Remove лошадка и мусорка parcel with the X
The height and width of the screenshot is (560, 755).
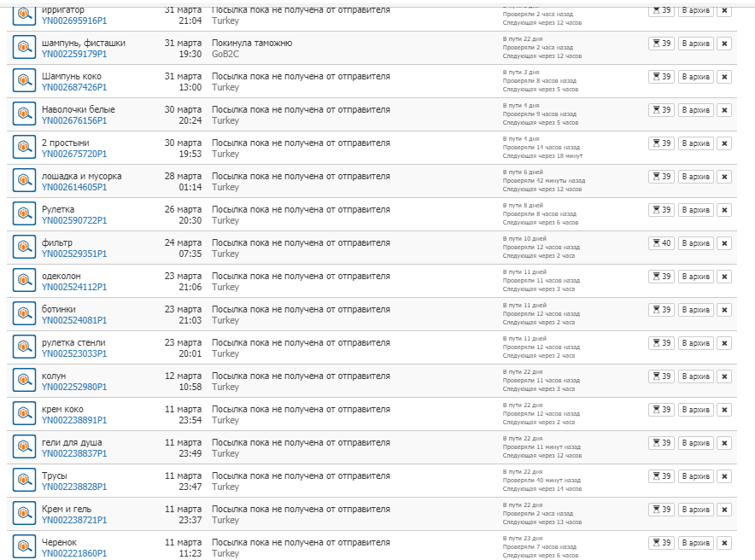(x=724, y=177)
